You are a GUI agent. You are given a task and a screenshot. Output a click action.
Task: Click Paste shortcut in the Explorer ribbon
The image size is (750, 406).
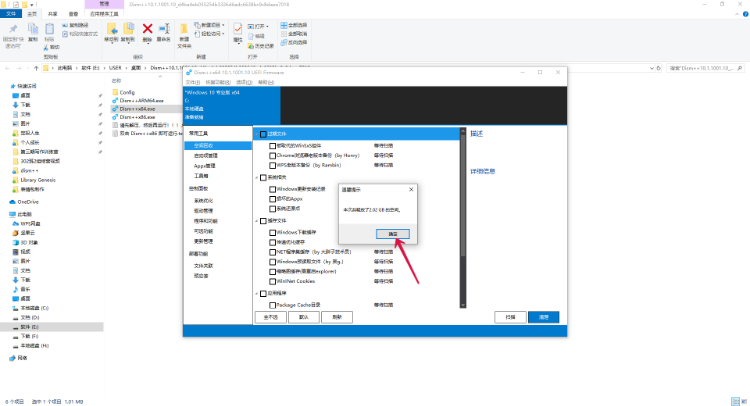80,34
